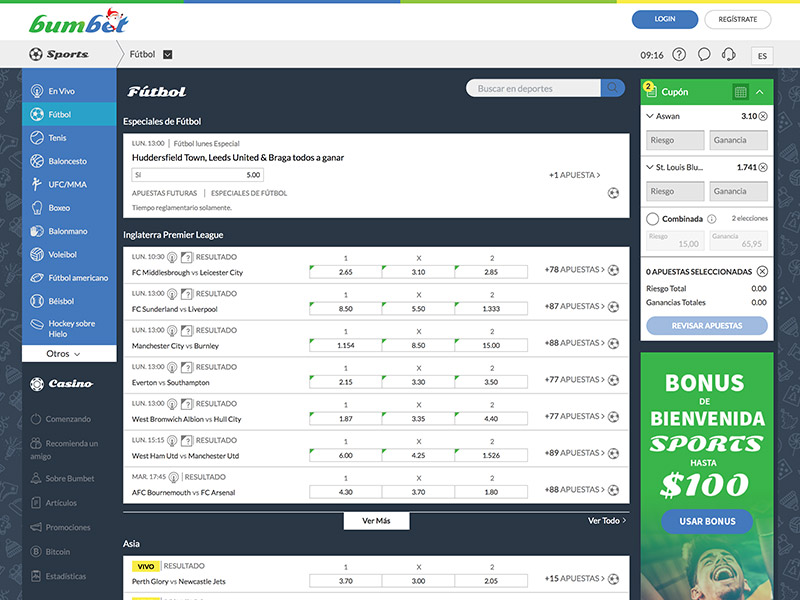Select Fútbol americano in sidebar
The image size is (800, 600).
69,278
